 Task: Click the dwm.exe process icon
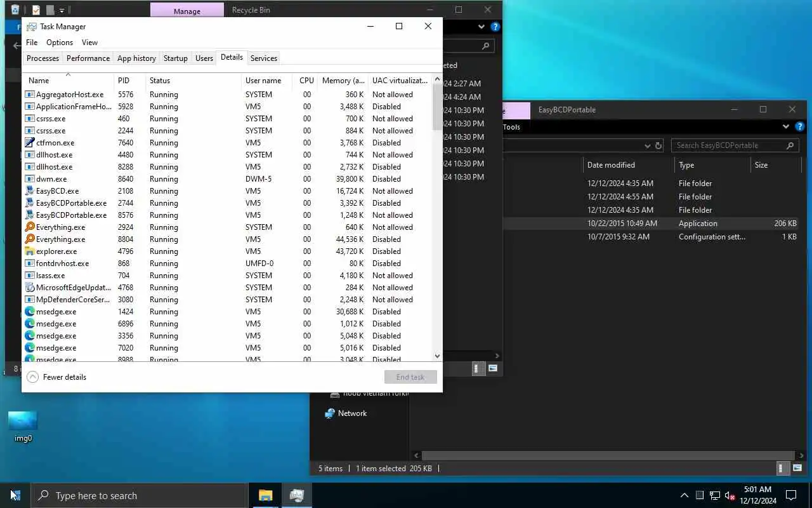coord(30,178)
